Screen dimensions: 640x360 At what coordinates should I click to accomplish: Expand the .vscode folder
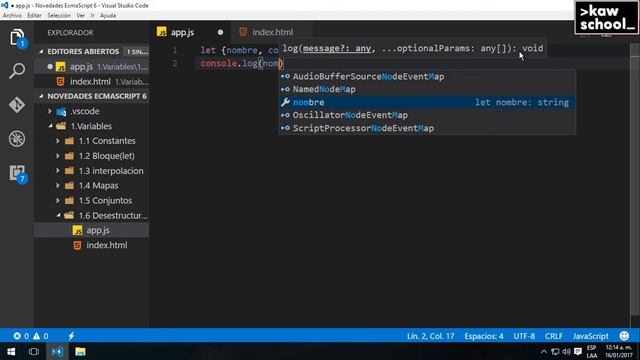50,111
